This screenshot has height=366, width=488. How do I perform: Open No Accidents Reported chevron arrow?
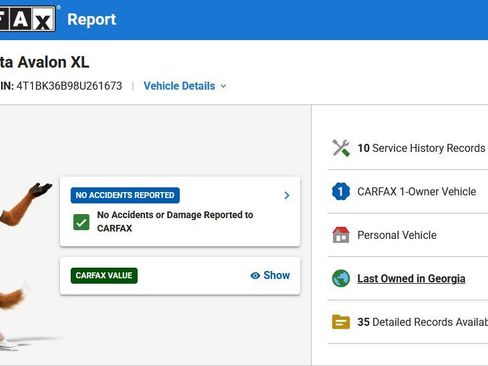[287, 195]
